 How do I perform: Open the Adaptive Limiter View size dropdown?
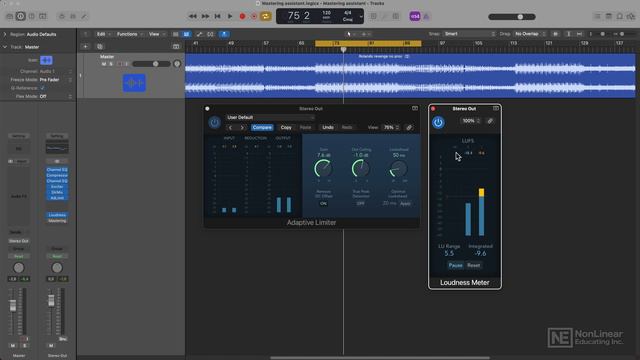click(391, 127)
